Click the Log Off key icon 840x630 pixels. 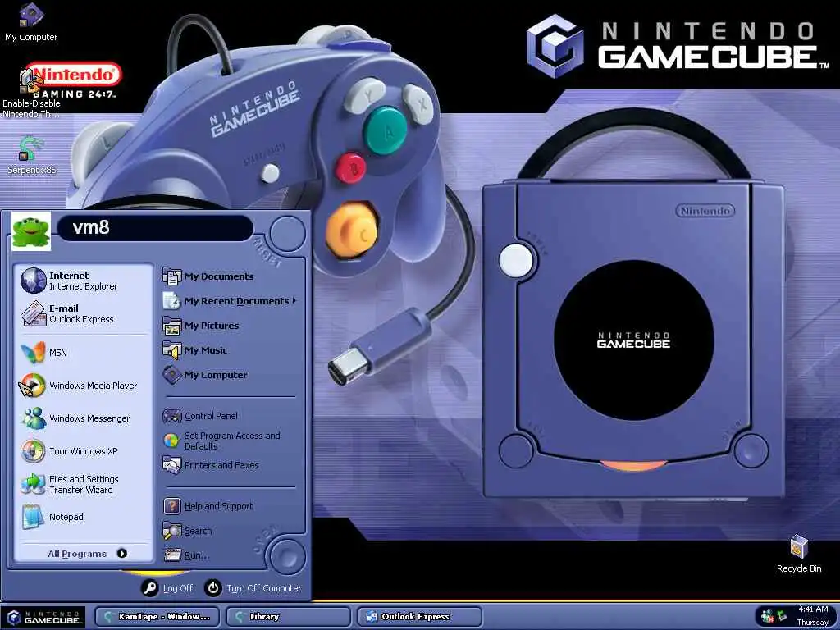(150, 587)
